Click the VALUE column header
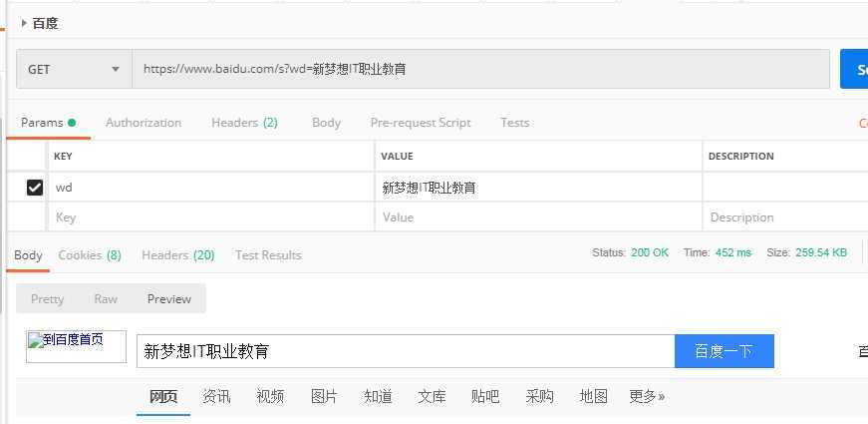The width and height of the screenshot is (868, 424). click(397, 157)
